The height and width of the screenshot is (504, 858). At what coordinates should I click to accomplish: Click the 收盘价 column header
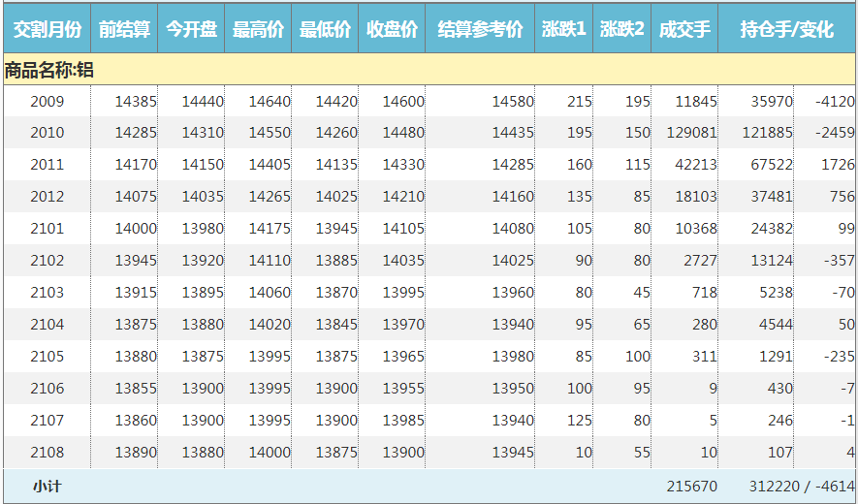click(392, 30)
